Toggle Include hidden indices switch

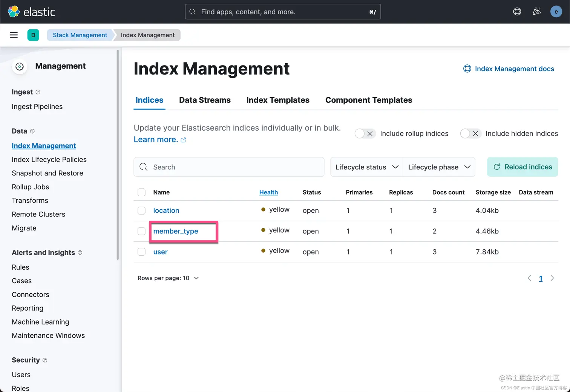[470, 134]
